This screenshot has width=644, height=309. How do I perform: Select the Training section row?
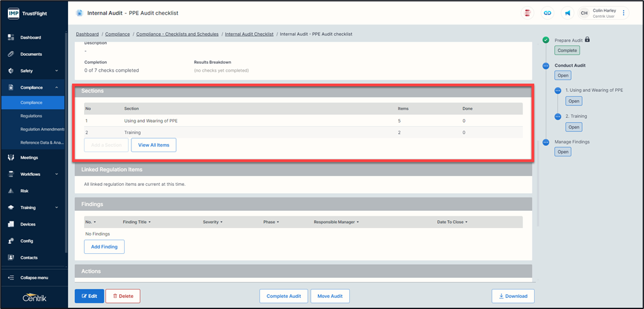click(x=133, y=132)
